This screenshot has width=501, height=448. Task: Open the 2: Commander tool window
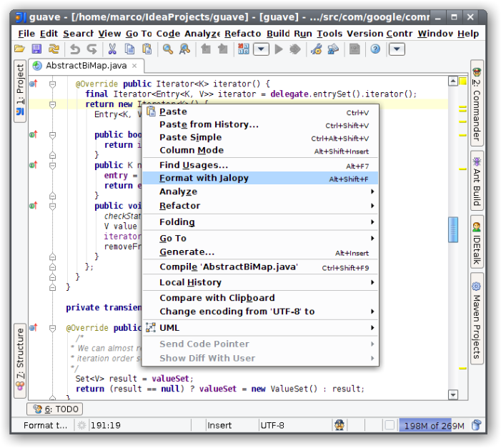477,103
